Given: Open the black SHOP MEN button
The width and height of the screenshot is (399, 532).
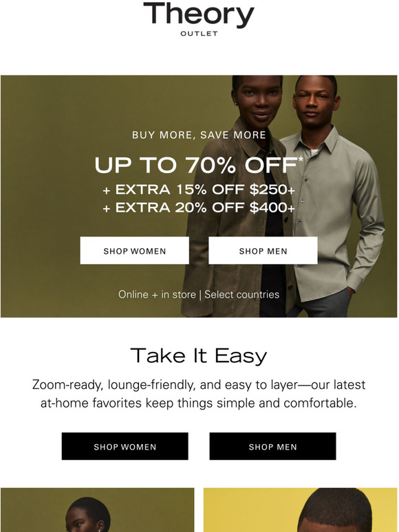Looking at the screenshot, I should [272, 446].
